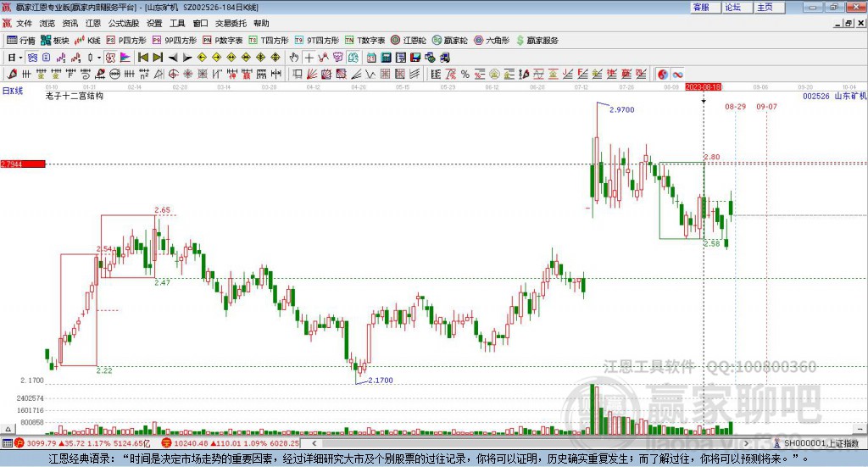The height and width of the screenshot is (467, 868).
Task: Open the 文件 menu
Action: click(25, 23)
